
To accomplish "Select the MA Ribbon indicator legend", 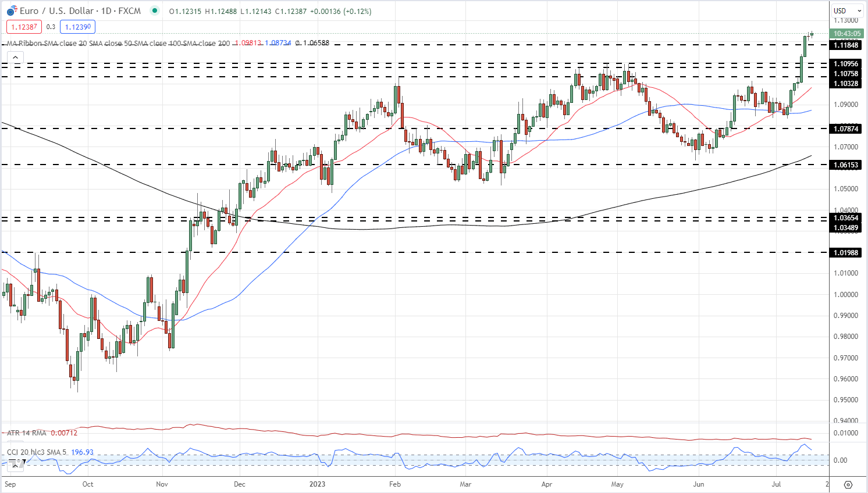I will pyautogui.click(x=119, y=43).
